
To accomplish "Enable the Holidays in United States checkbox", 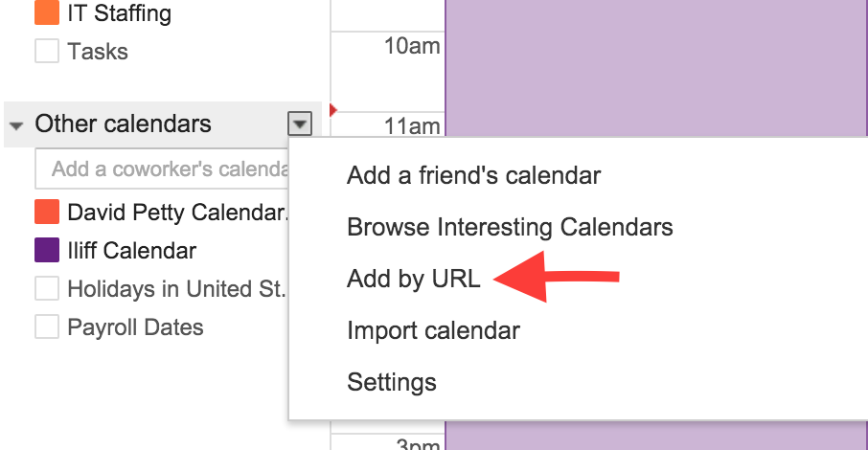I will click(x=47, y=288).
